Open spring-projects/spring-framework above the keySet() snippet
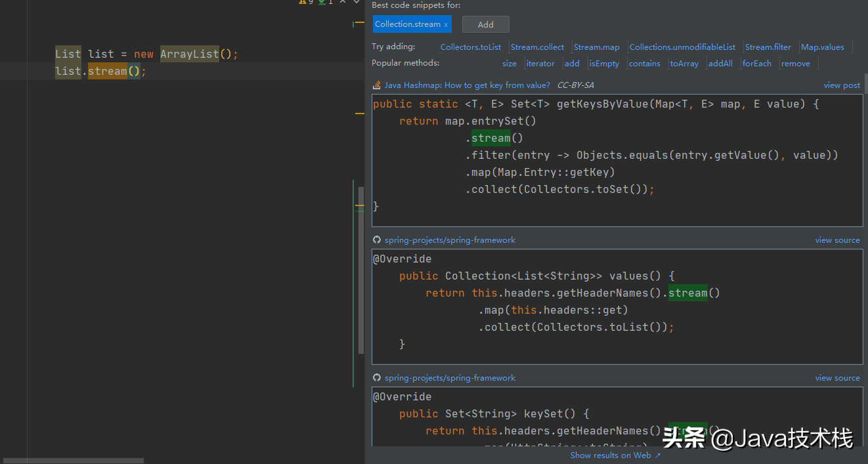 coord(450,378)
